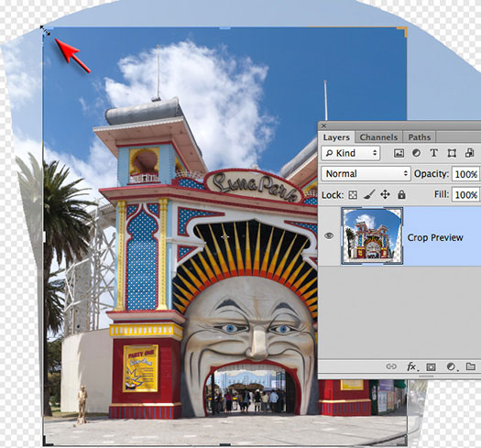
Task: Toggle lock position move icon
Action: (385, 194)
